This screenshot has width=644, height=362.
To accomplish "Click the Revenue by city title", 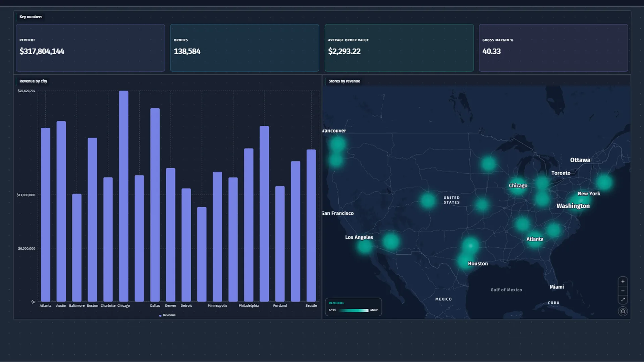I will click(x=33, y=81).
